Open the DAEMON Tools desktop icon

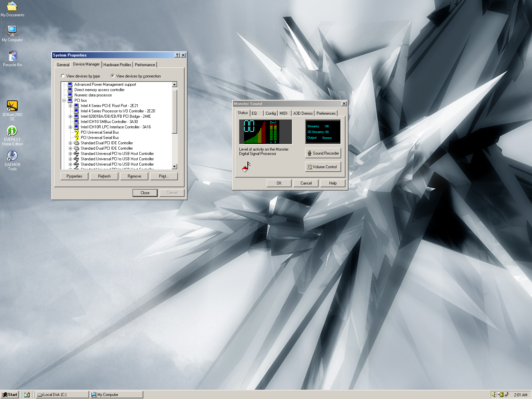point(12,156)
